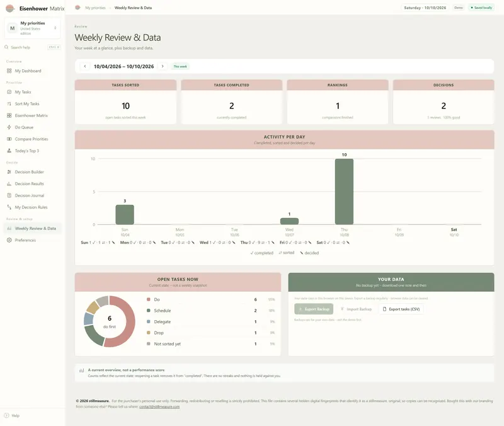Click the Your Data panel heading
Image resolution: width=504 pixels, height=426 pixels.
pyautogui.click(x=391, y=279)
